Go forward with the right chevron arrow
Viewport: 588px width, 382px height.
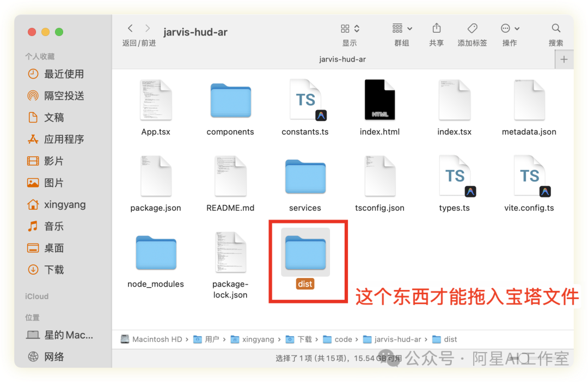pos(148,28)
